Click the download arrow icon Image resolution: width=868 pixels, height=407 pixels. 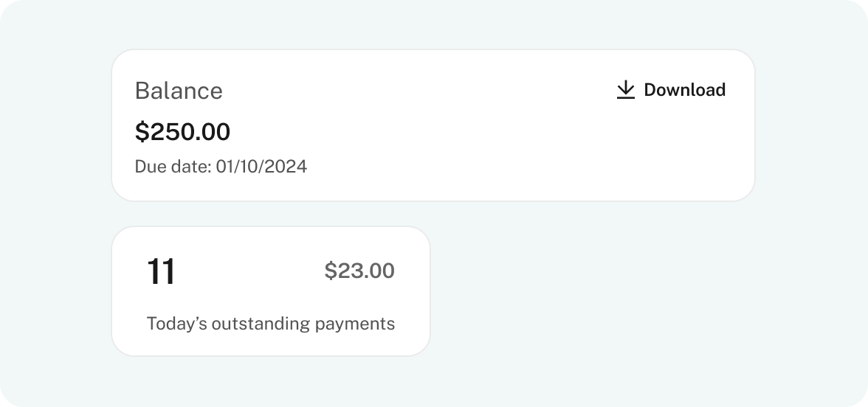(x=625, y=90)
